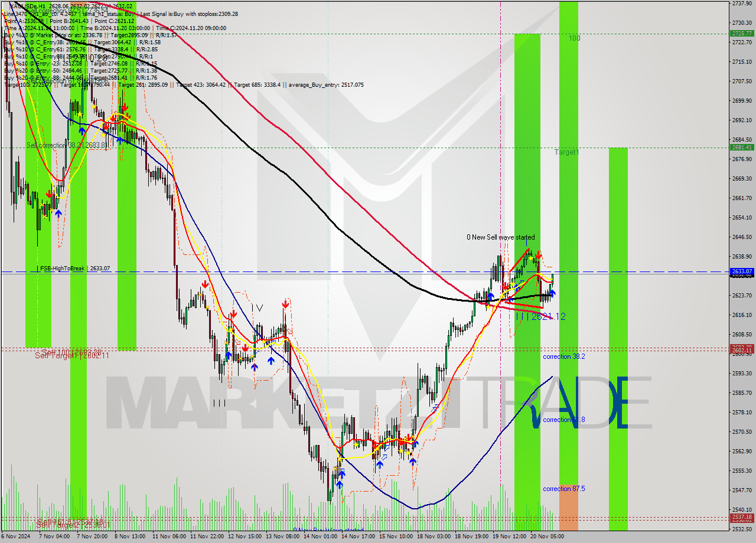Click the 2661.70 price axis label

point(742,198)
